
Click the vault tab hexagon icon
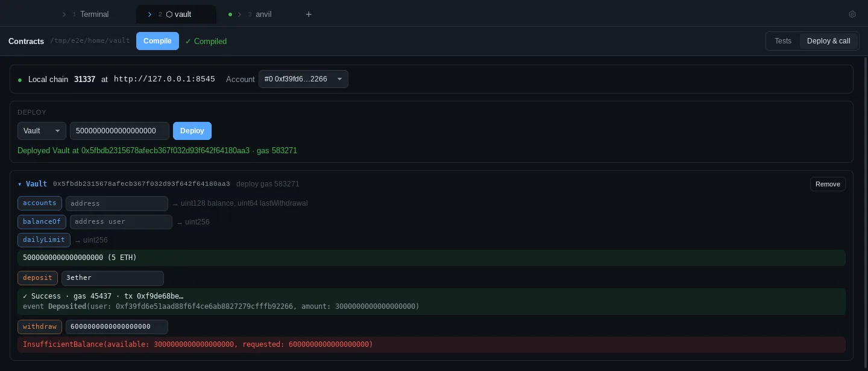[x=169, y=14]
